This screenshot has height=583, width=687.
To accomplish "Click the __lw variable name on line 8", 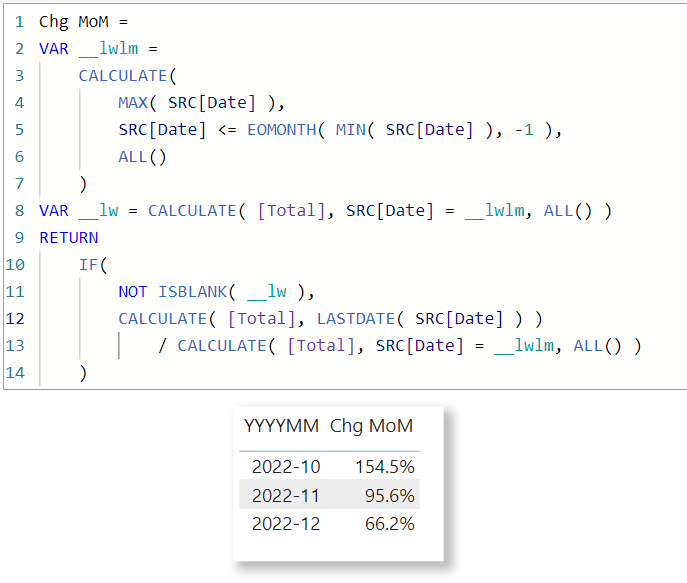I will pyautogui.click(x=99, y=211).
